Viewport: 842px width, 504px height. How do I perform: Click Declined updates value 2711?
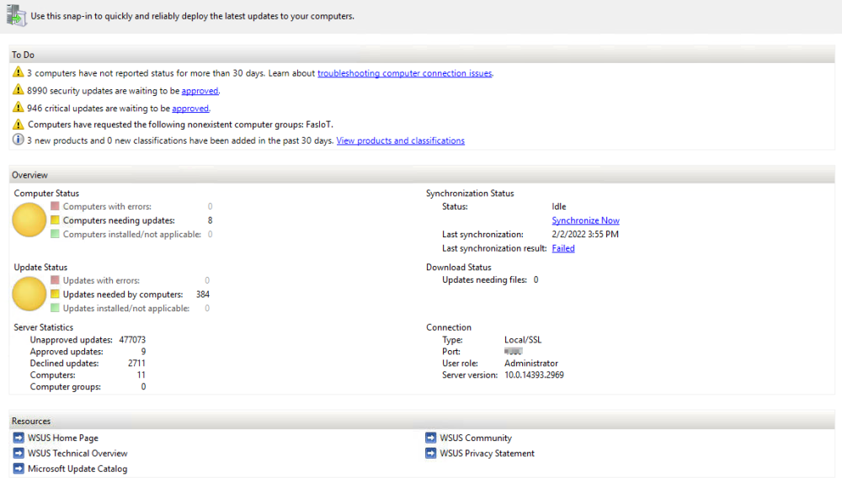136,363
